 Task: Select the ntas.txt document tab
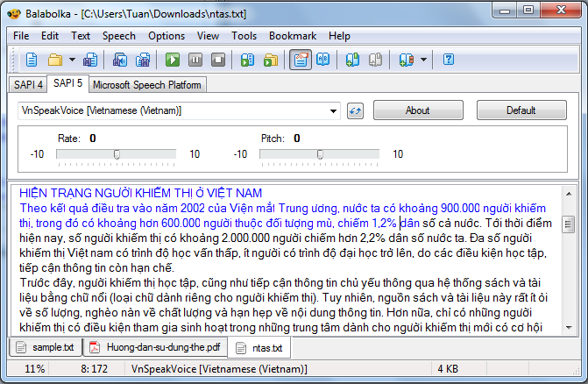click(x=259, y=348)
